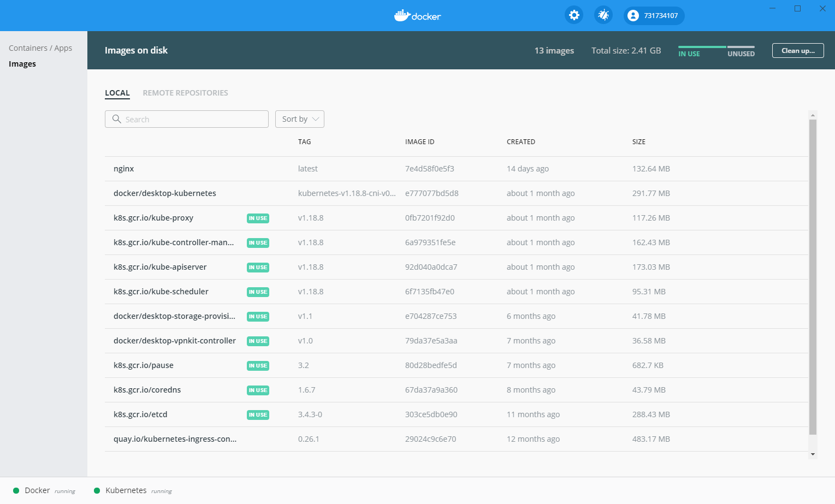
Task: Click image ID 303ce5db0e90
Action: coord(431,414)
